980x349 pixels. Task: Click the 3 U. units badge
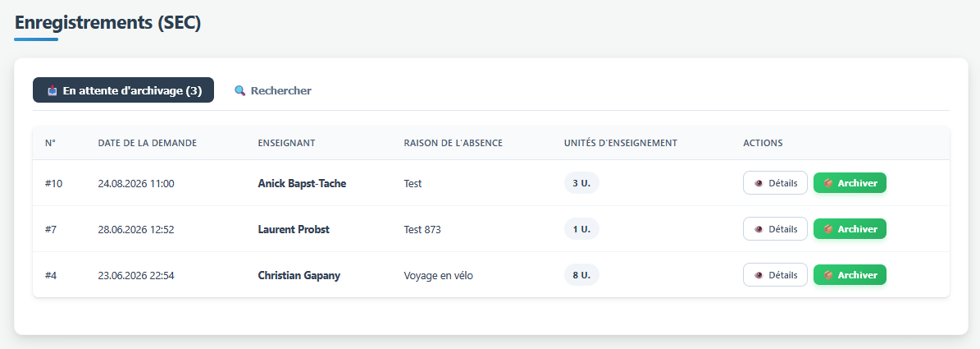[x=581, y=183]
